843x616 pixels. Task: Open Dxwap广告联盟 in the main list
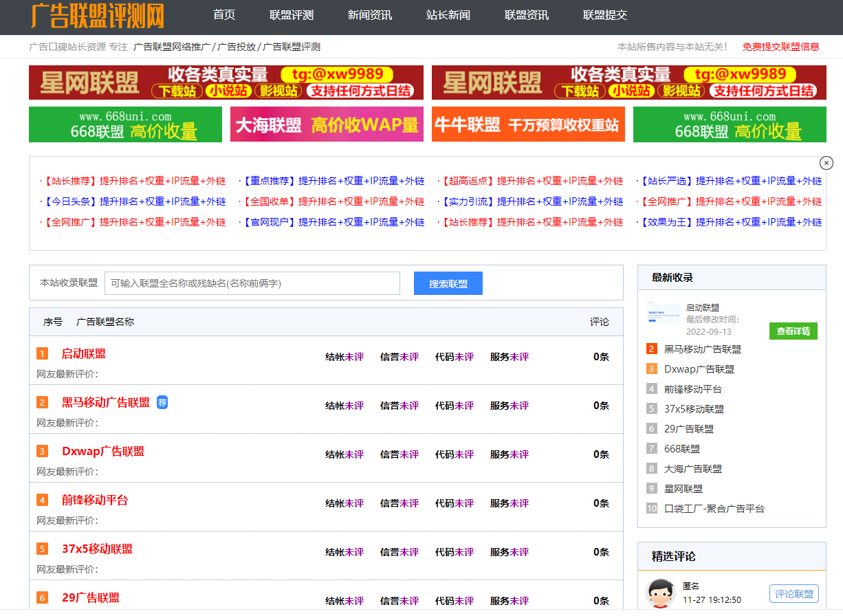point(103,452)
